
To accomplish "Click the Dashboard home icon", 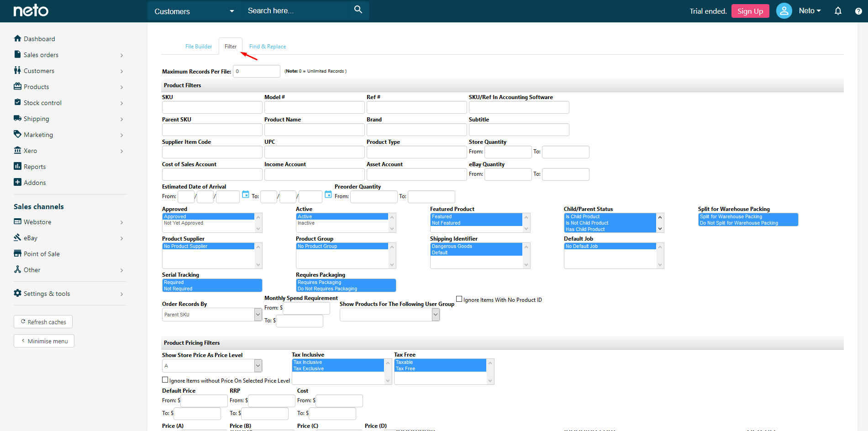I will (x=17, y=38).
